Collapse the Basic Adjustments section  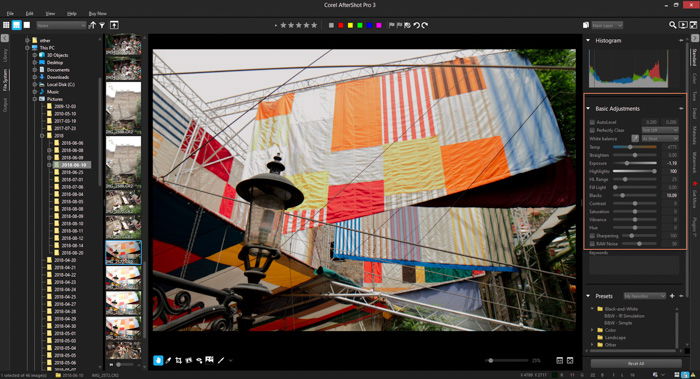coord(588,108)
